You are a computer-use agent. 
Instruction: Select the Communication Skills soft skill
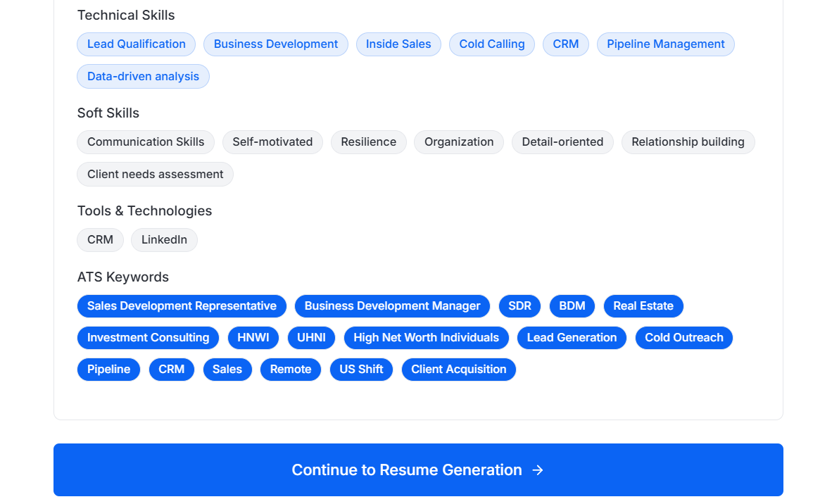146,141
